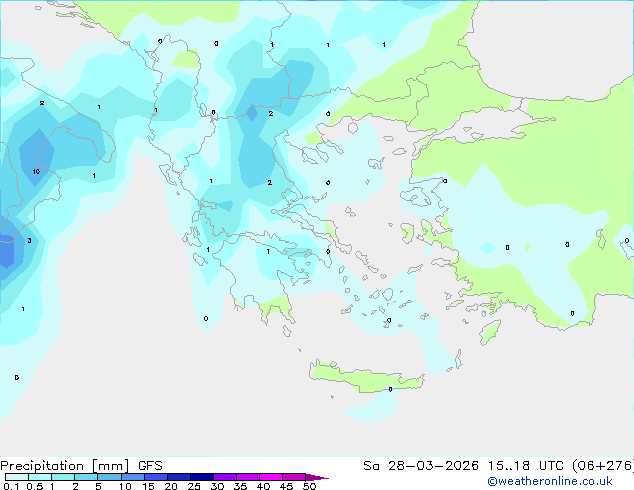Click the 5–10 mm legend color swatch
Image resolution: width=634 pixels, height=490 pixels.
pyautogui.click(x=109, y=477)
